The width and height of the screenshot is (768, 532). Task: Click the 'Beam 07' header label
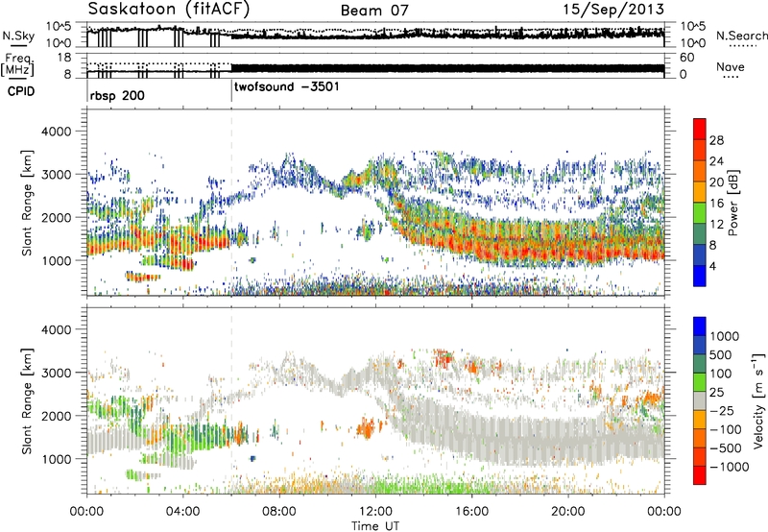coord(374,11)
